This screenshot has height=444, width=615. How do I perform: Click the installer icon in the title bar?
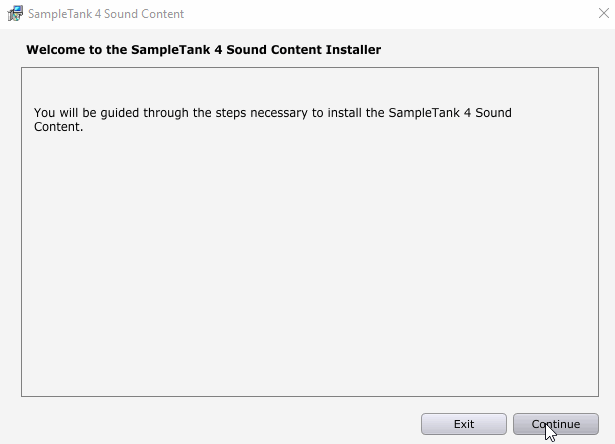(15, 14)
